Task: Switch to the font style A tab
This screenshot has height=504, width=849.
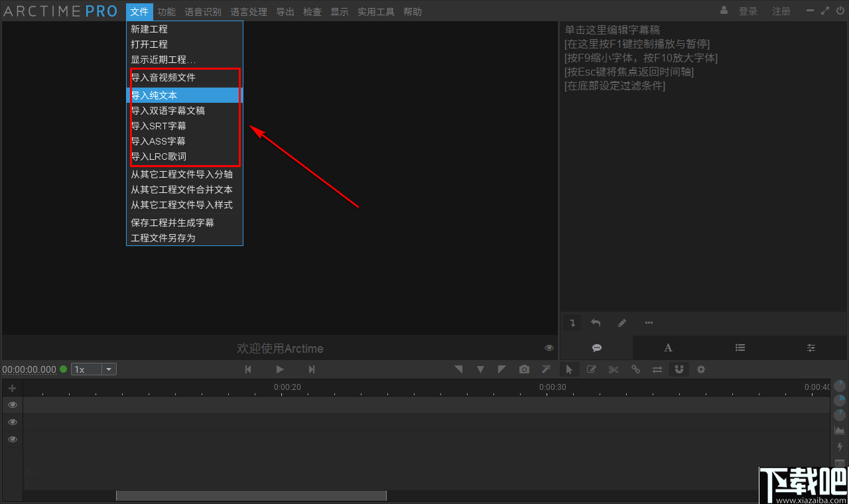Action: [668, 347]
